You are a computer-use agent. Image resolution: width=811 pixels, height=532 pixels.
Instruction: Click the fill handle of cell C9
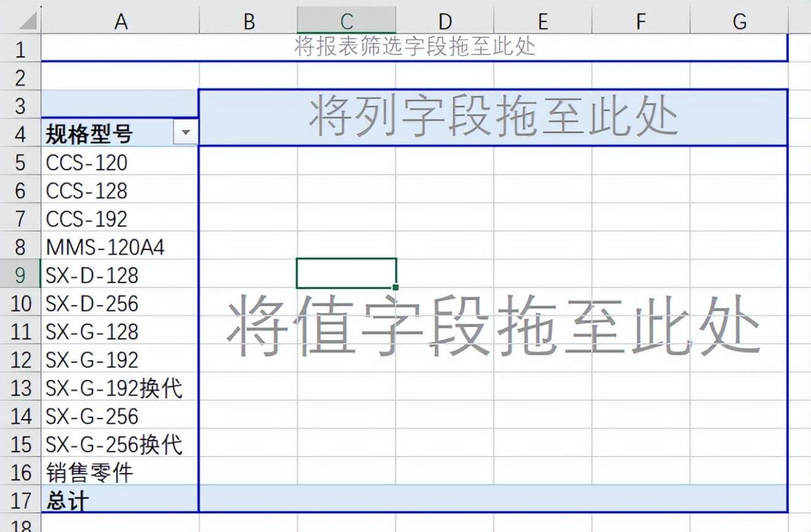click(396, 288)
